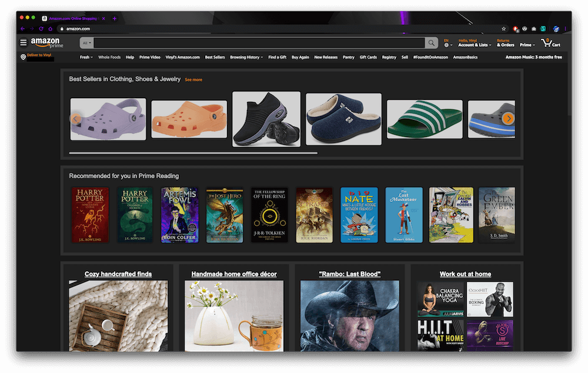Click the Sell link
Image resolution: width=588 pixels, height=373 pixels.
(x=405, y=57)
